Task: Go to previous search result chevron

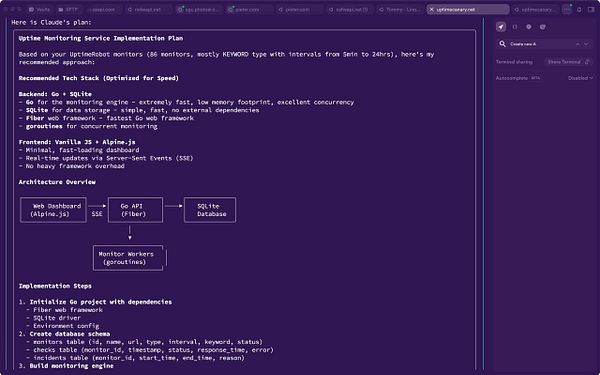Action: click(x=577, y=44)
